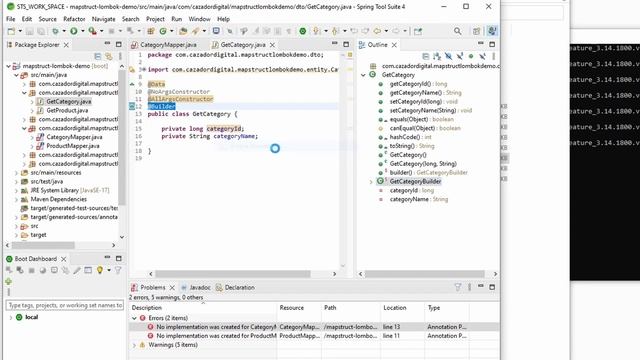Toggle Hide Local Types in Outline
The width and height of the screenshot is (640, 360).
tap(482, 56)
